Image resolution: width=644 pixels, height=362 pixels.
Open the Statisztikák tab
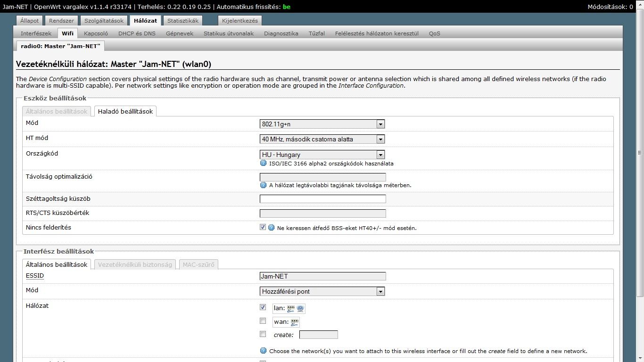(183, 21)
